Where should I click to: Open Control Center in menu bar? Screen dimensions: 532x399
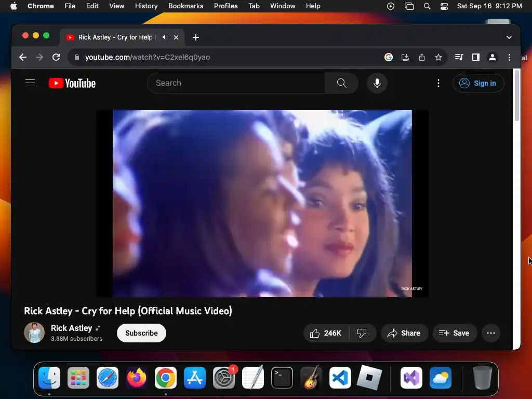[444, 6]
